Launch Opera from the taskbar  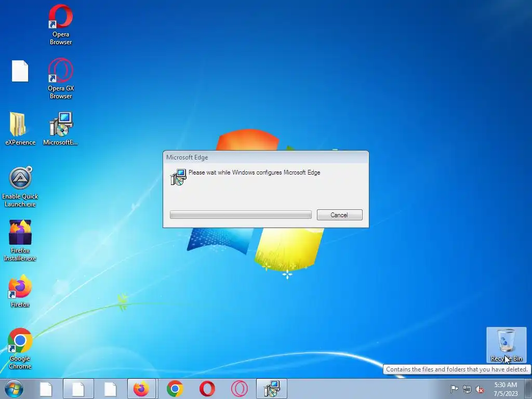(x=207, y=389)
